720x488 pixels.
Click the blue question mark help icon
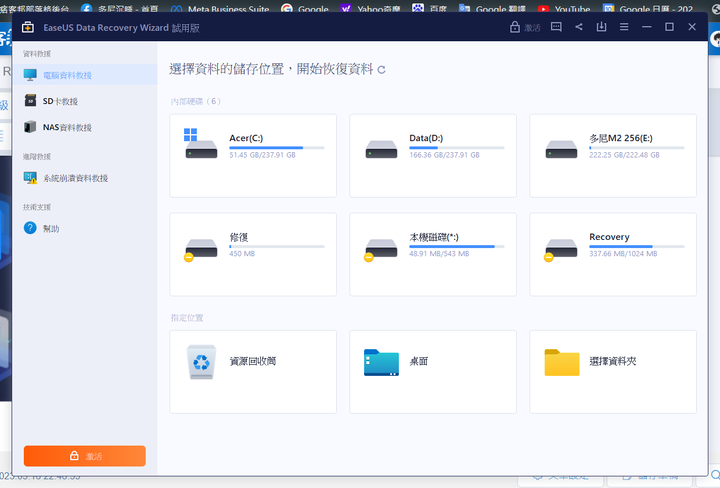pos(30,228)
